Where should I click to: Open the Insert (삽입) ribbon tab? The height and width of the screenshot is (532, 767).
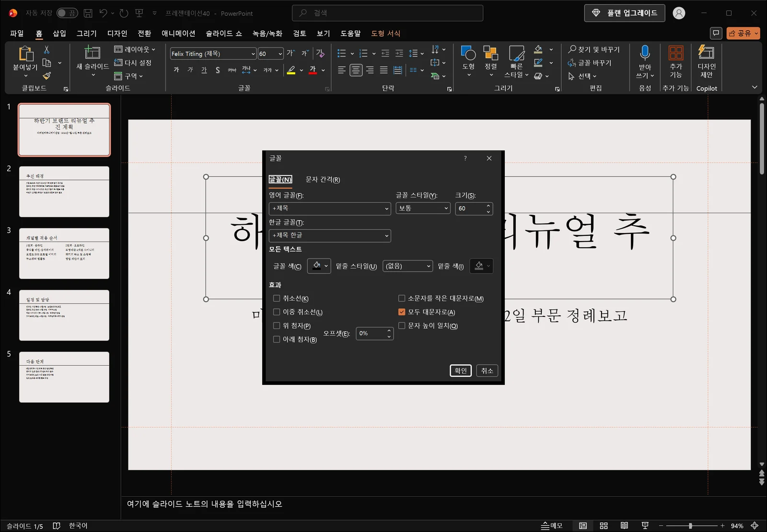pyautogui.click(x=59, y=33)
